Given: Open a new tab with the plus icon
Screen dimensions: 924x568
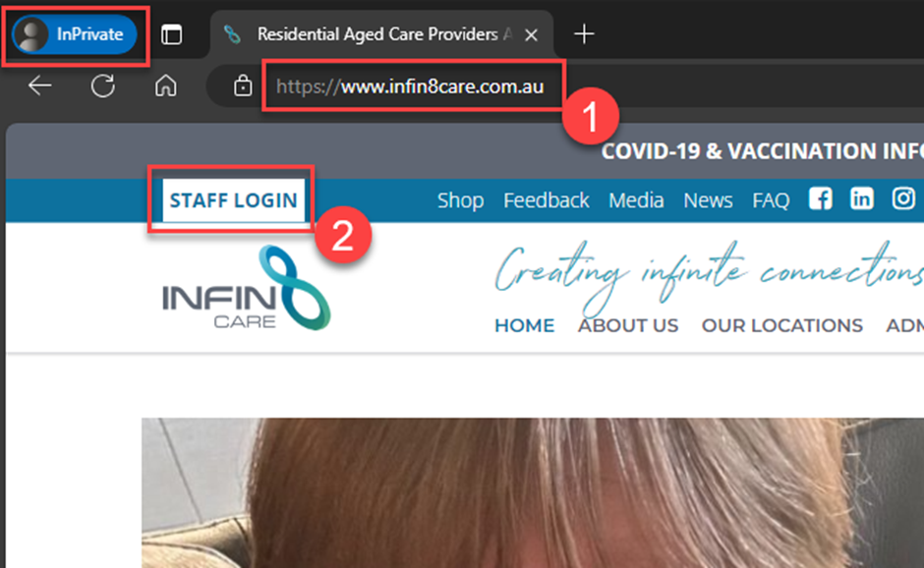Looking at the screenshot, I should coord(584,33).
